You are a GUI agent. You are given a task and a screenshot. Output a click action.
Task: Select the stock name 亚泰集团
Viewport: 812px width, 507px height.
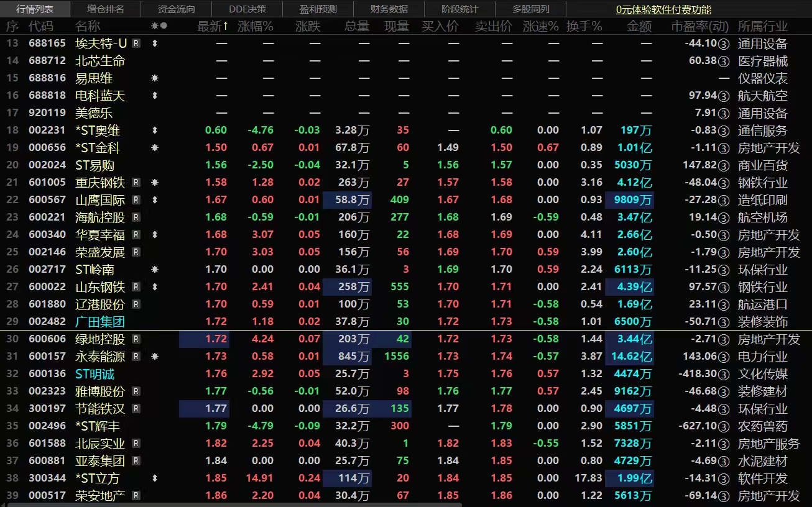point(100,461)
